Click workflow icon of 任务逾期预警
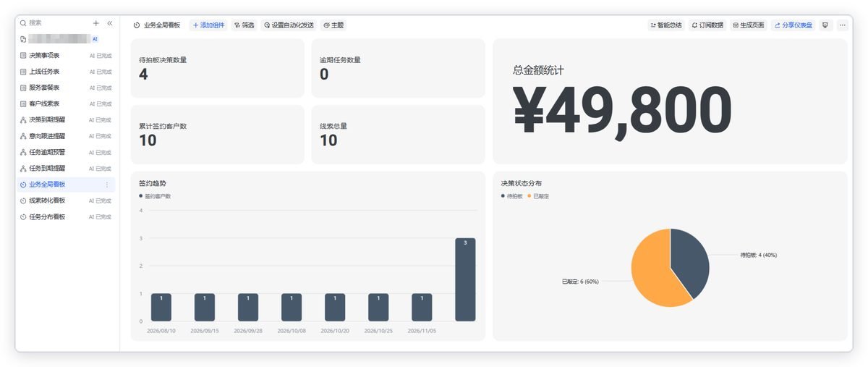Viewport: 868px width, 367px height. 23,152
